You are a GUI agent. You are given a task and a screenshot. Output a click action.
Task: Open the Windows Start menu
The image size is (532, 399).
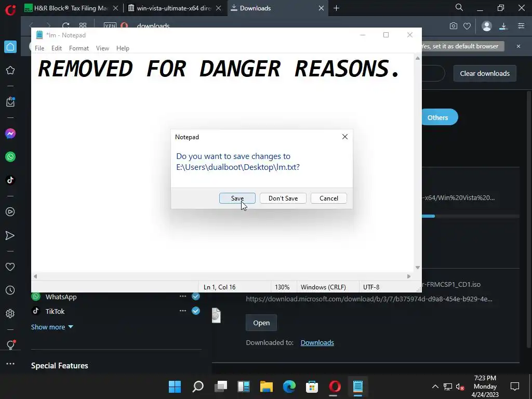click(175, 387)
